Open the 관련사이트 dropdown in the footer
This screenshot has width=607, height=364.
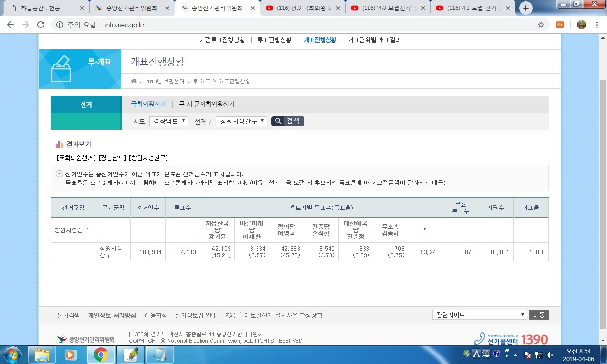[x=479, y=315]
